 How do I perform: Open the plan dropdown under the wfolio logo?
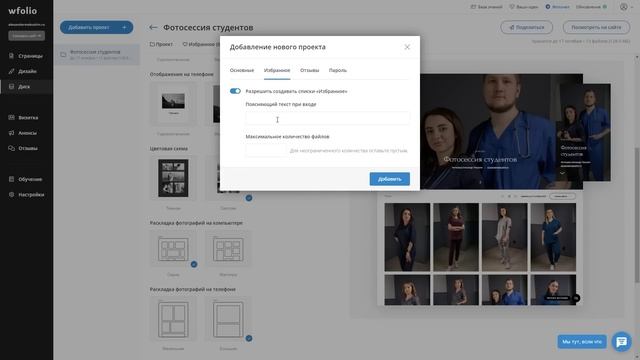tap(26, 36)
